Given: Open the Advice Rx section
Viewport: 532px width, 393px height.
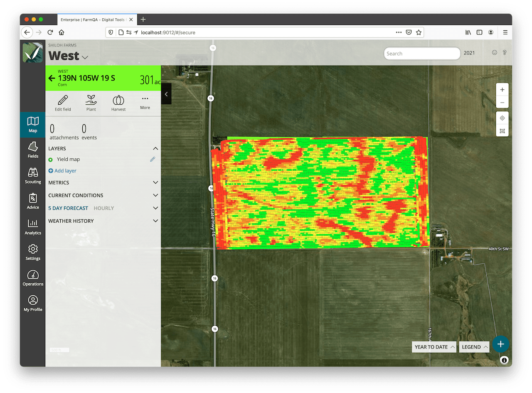Looking at the screenshot, I should pyautogui.click(x=33, y=201).
